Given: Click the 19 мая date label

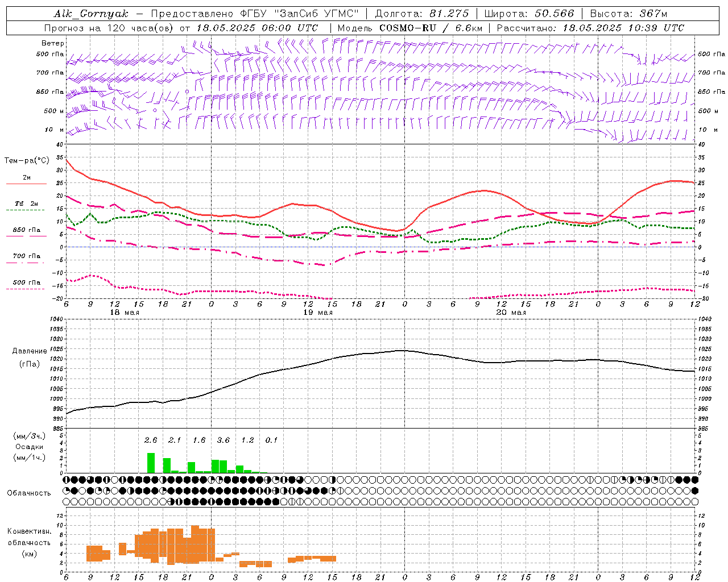Looking at the screenshot, I should pos(318,313).
